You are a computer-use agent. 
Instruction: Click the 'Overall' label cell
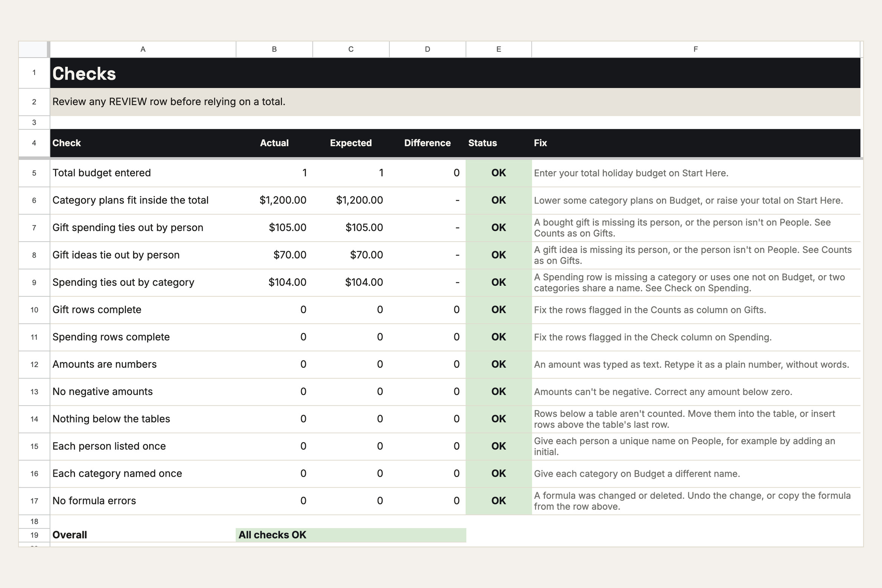(x=143, y=535)
